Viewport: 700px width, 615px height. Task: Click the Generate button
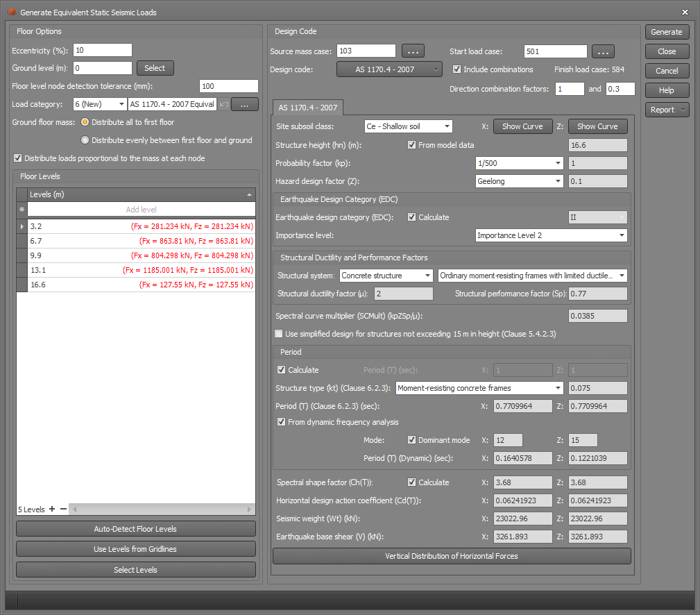click(x=667, y=32)
